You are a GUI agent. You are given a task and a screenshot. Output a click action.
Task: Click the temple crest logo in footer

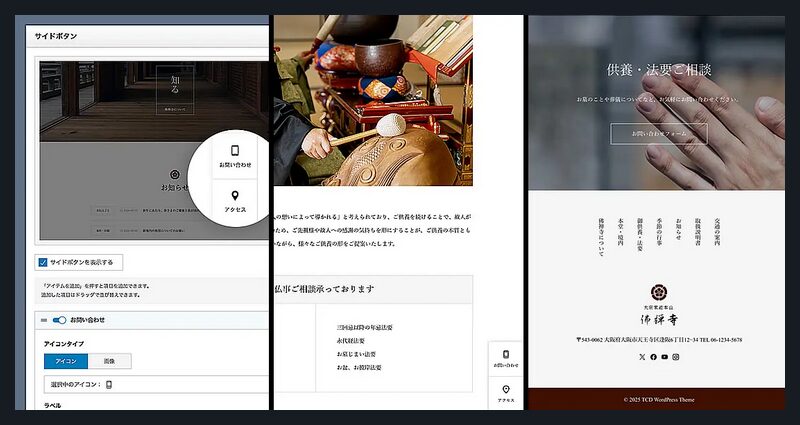659,292
